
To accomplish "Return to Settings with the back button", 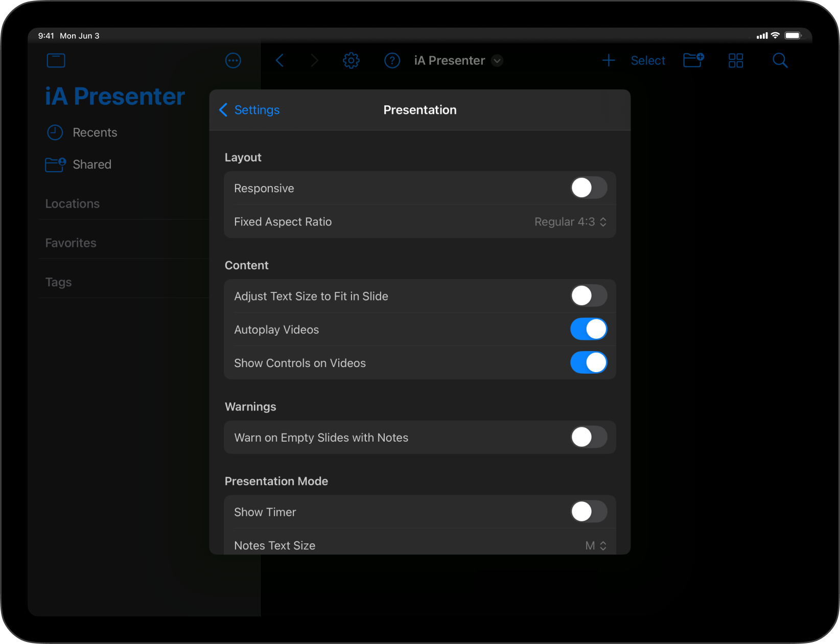I will point(249,110).
